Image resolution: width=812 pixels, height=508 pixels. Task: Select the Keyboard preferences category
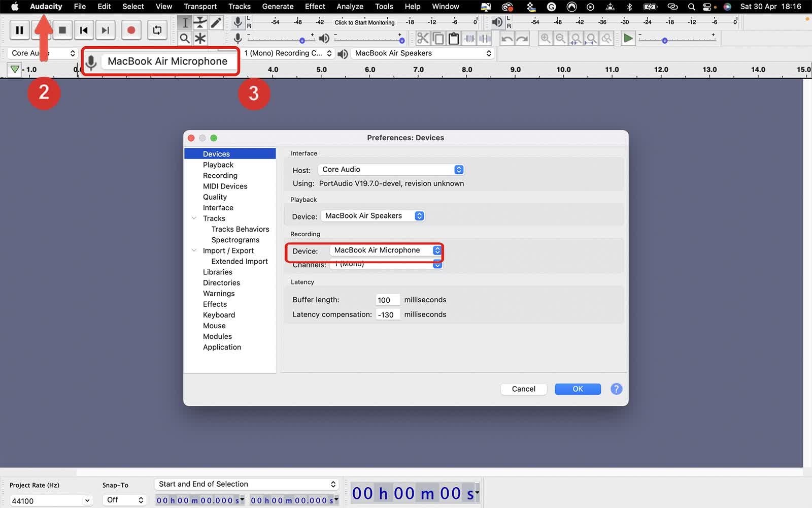coord(219,315)
